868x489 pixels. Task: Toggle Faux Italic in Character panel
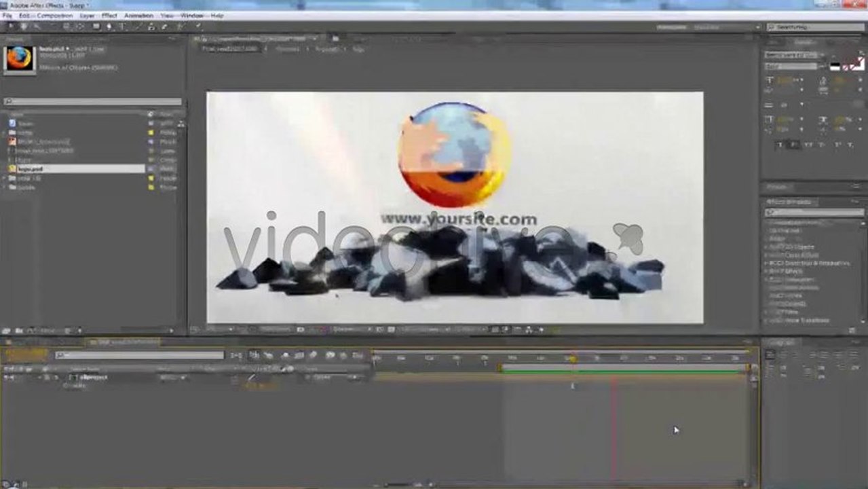[x=792, y=145]
